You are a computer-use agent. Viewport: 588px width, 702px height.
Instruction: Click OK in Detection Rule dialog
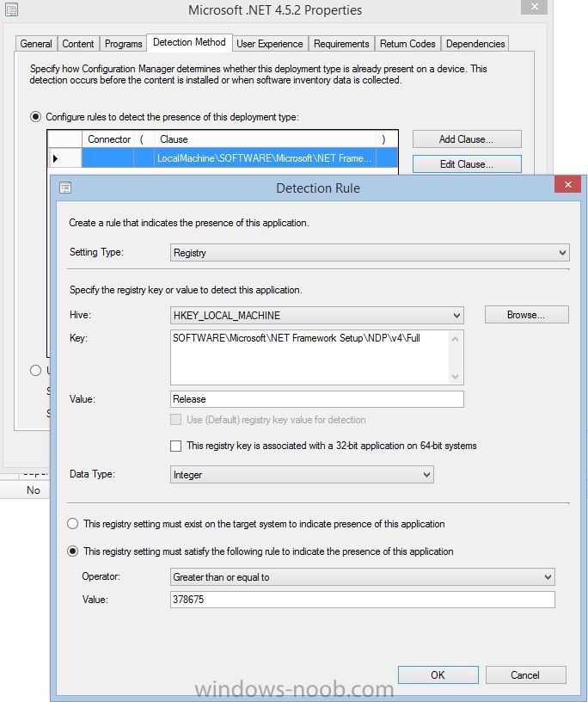[x=438, y=674]
